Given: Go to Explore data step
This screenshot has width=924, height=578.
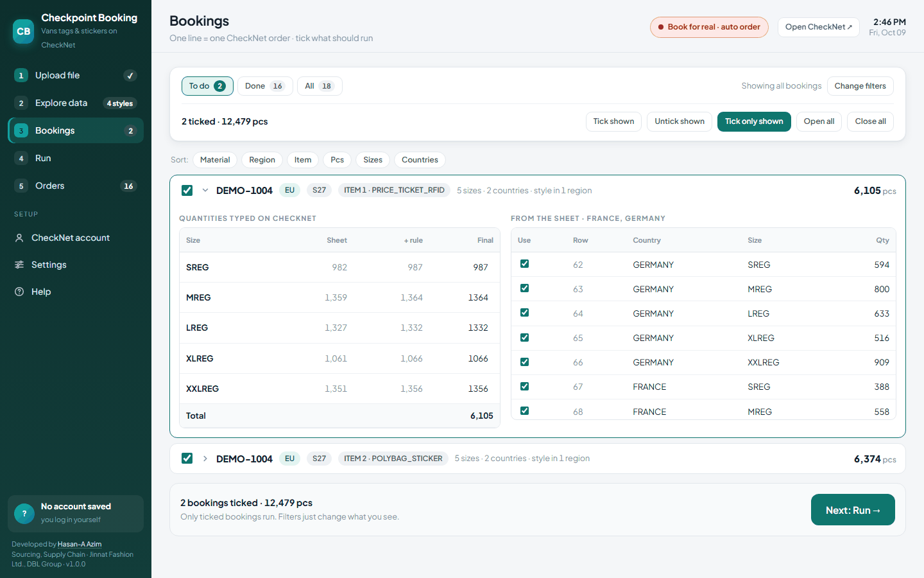Looking at the screenshot, I should pos(76,103).
